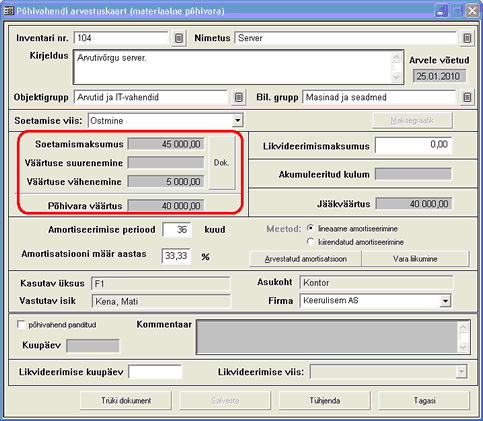Tick the põhivahend panditud checkbox
This screenshot has height=421, width=483.
(x=21, y=324)
